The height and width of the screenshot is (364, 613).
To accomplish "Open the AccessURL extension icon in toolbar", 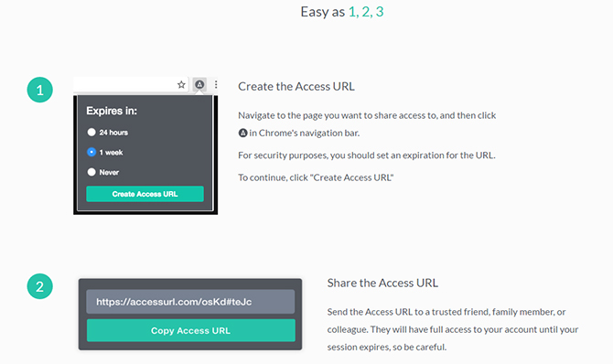I will click(199, 84).
